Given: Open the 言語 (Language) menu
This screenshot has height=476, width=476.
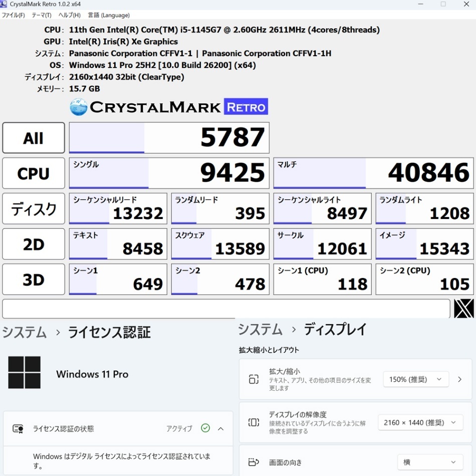Looking at the screenshot, I should click(109, 15).
